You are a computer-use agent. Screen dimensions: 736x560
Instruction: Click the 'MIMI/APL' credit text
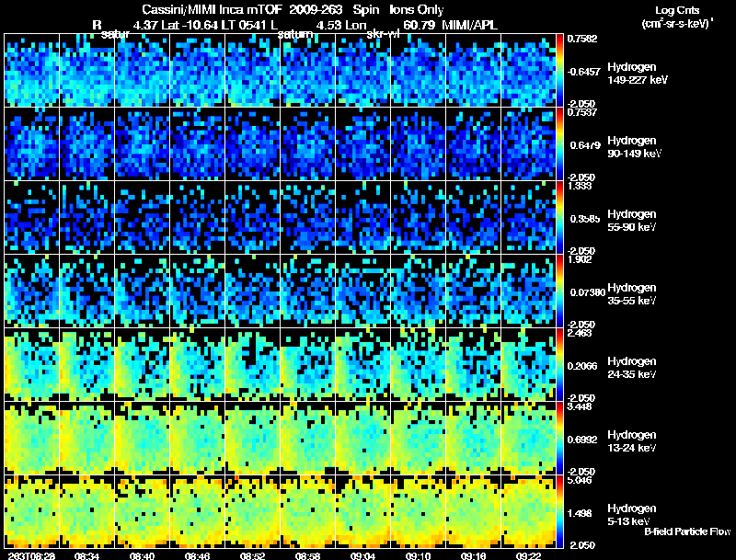point(469,26)
